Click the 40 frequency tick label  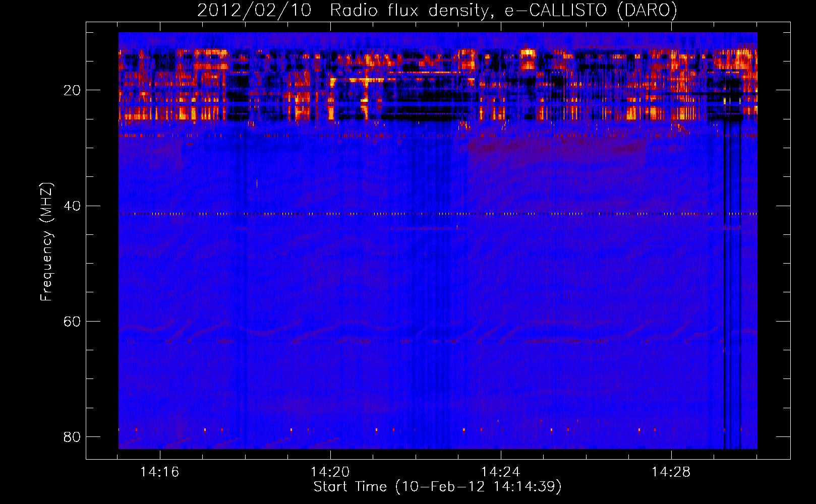[72, 206]
